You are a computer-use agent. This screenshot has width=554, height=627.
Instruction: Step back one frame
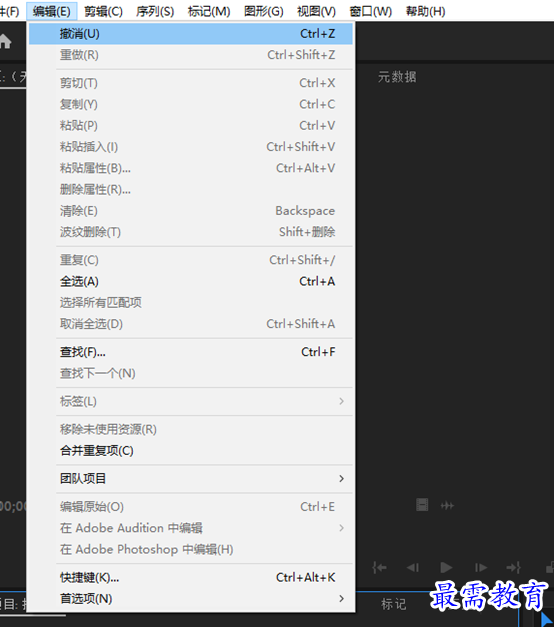pyautogui.click(x=413, y=567)
